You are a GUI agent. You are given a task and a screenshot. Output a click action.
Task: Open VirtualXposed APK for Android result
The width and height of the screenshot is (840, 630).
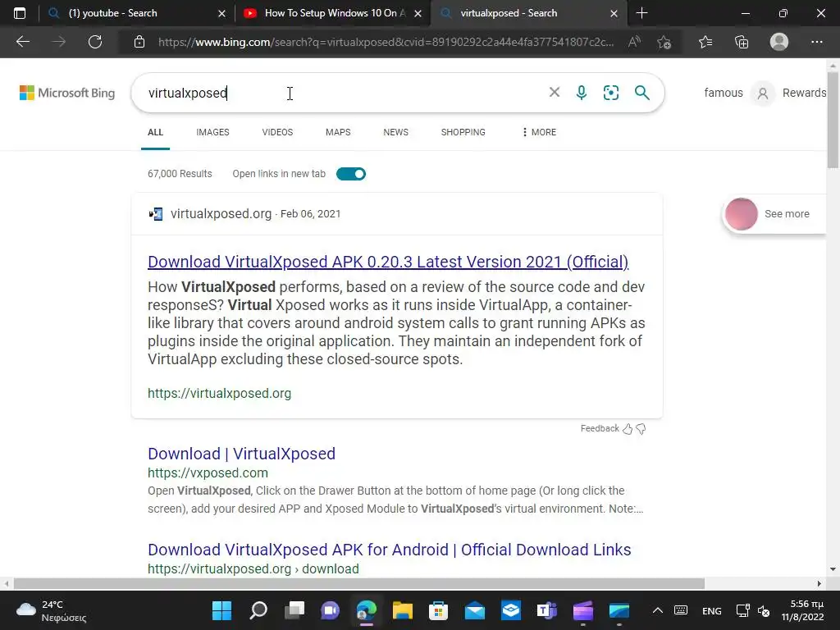pos(390,550)
